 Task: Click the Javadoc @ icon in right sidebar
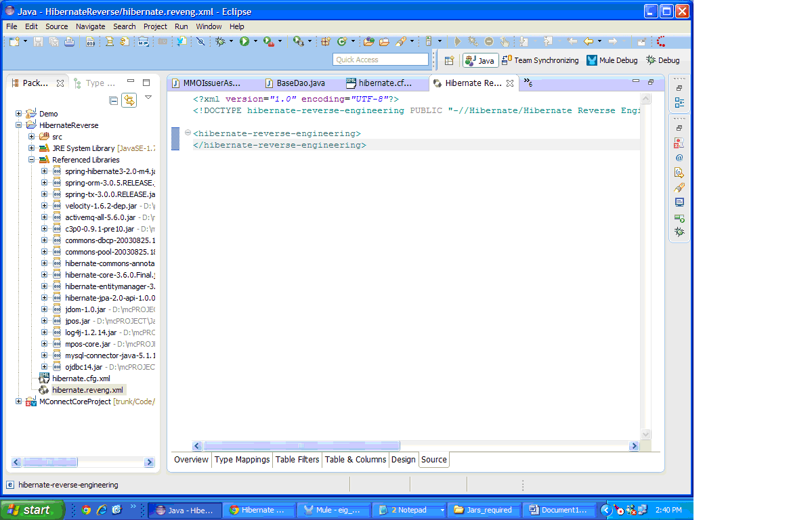(679, 158)
